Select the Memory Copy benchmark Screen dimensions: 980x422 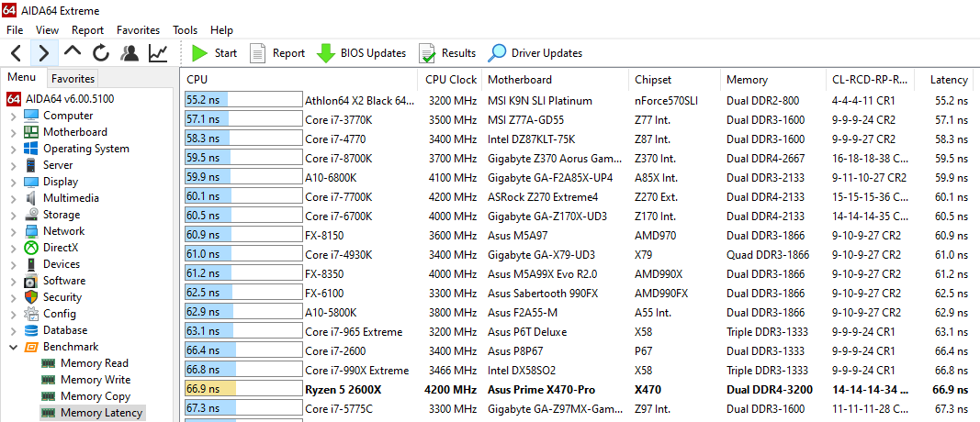pyautogui.click(x=85, y=396)
